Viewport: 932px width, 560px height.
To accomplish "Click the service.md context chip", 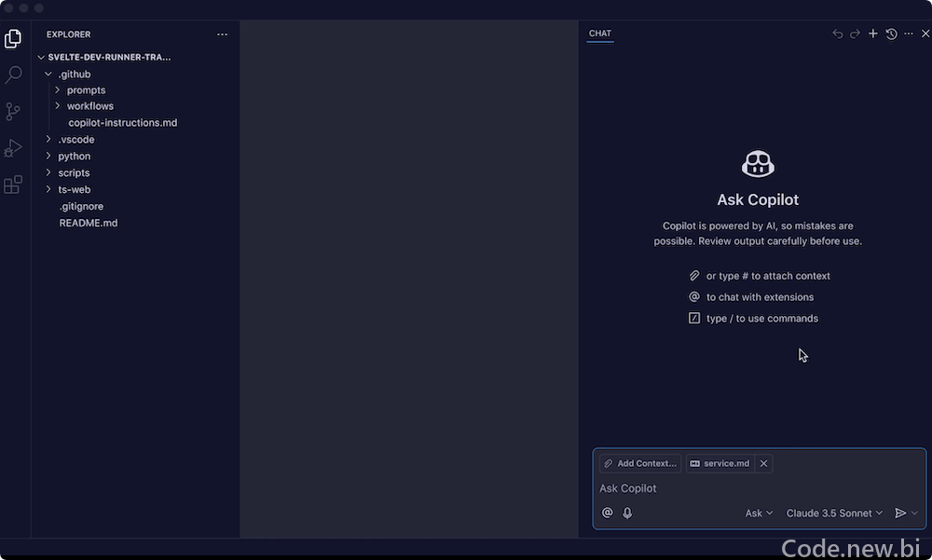I will [x=720, y=464].
